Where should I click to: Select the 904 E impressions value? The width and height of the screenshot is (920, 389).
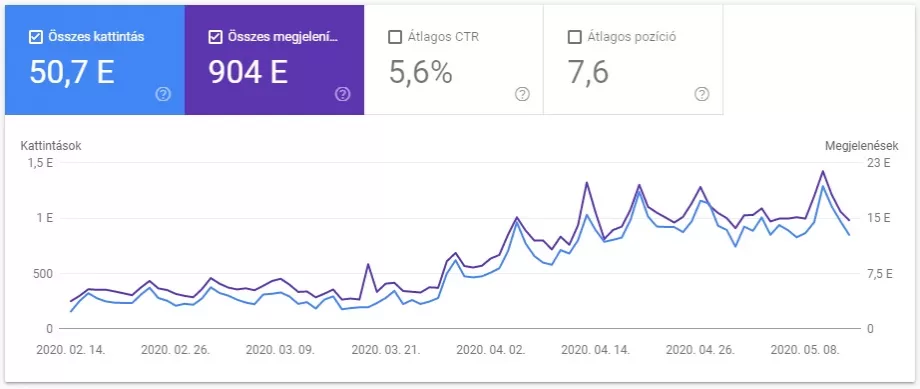248,72
